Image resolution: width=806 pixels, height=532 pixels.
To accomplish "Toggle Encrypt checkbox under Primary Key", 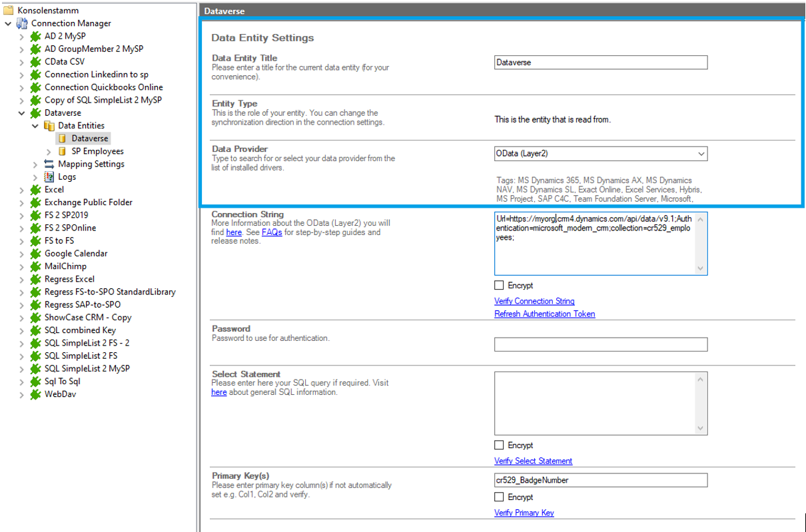I will click(499, 497).
